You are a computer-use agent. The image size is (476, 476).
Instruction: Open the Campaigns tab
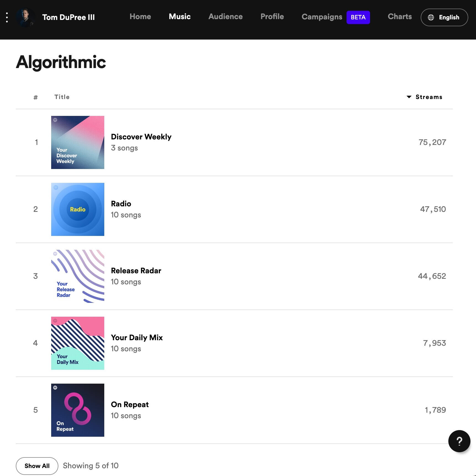pyautogui.click(x=322, y=17)
